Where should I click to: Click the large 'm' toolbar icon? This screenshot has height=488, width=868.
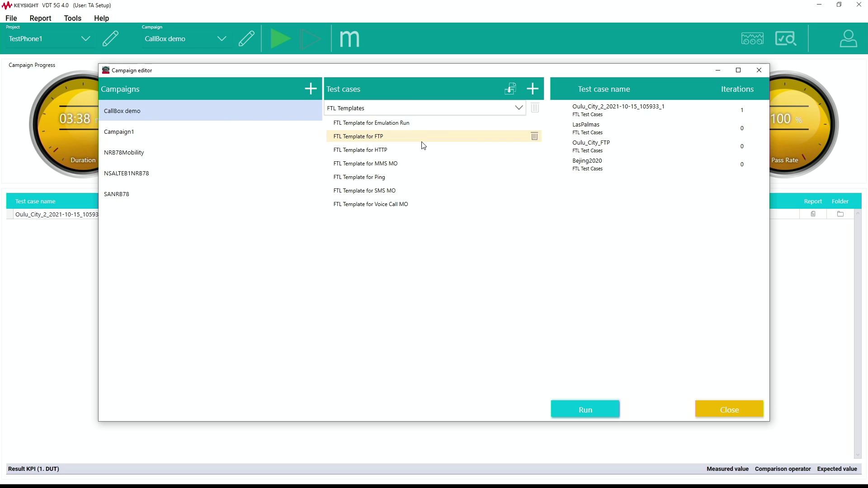click(349, 39)
